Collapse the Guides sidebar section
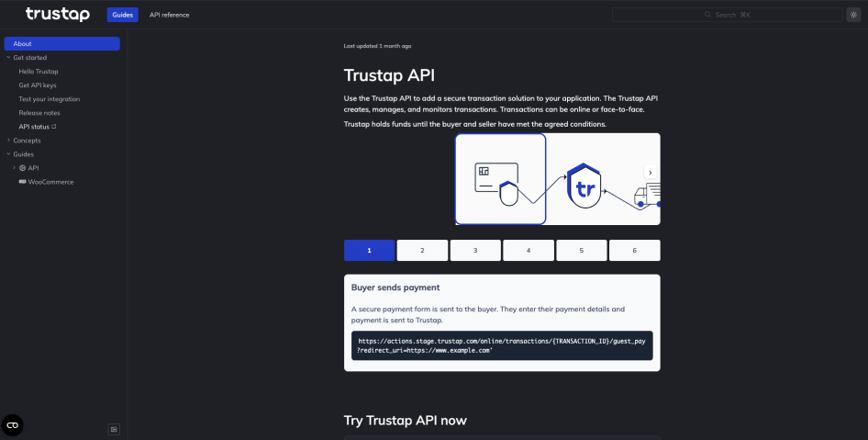868x440 pixels. tap(8, 154)
